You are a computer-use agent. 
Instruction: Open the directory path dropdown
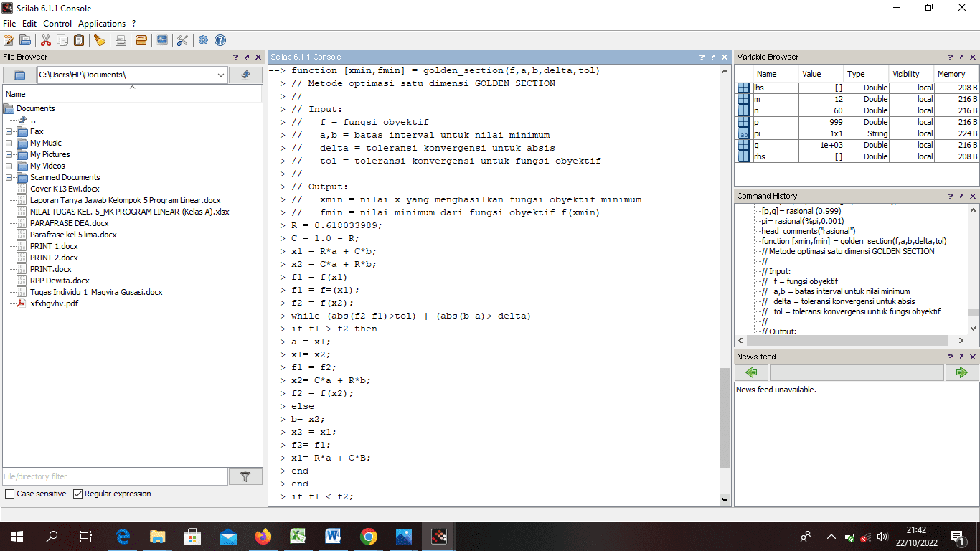tap(221, 75)
